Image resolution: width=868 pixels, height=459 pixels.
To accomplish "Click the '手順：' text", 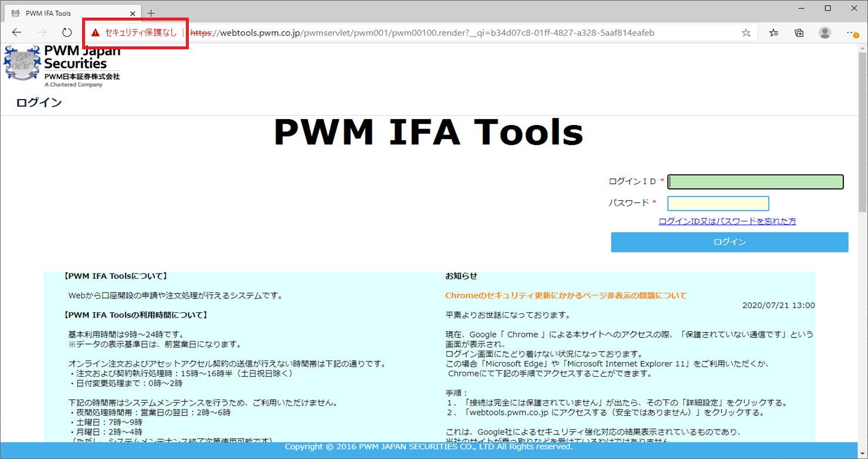I will [456, 393].
